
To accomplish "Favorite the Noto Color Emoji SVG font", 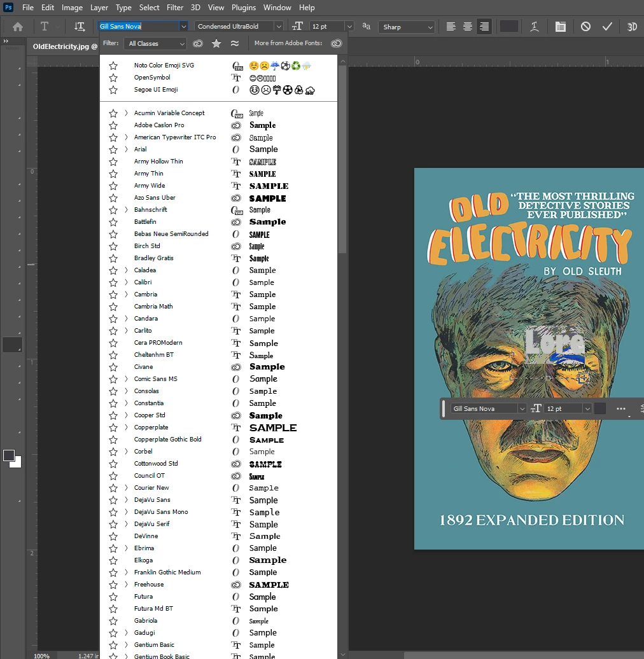I will (113, 66).
